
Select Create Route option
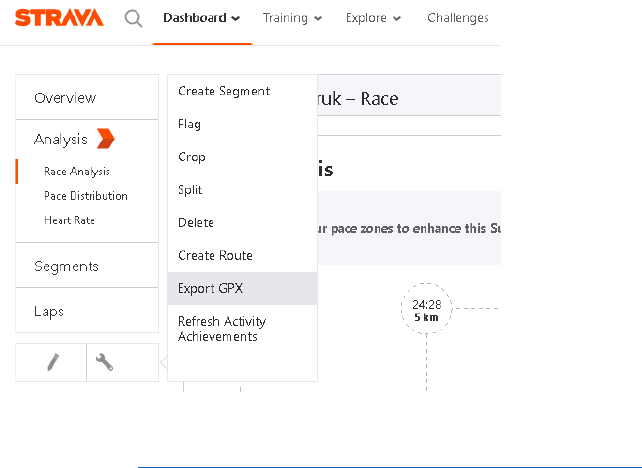215,256
